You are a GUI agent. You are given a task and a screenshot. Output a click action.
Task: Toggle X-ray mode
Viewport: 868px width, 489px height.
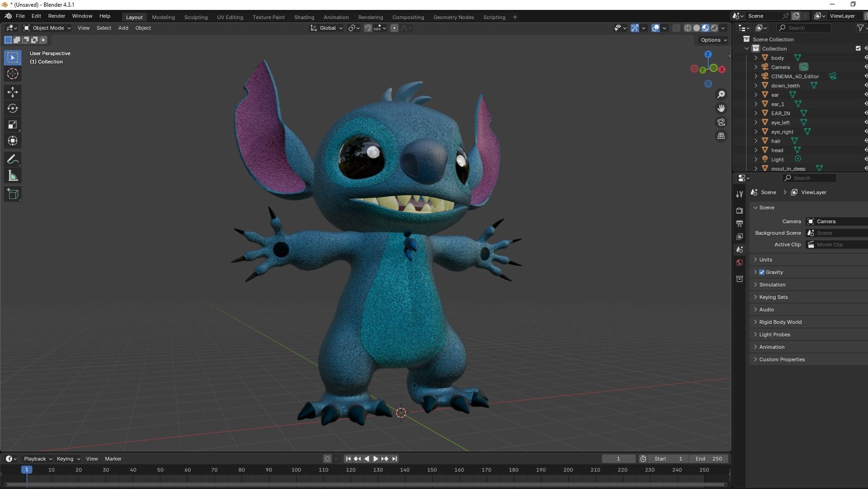[676, 28]
